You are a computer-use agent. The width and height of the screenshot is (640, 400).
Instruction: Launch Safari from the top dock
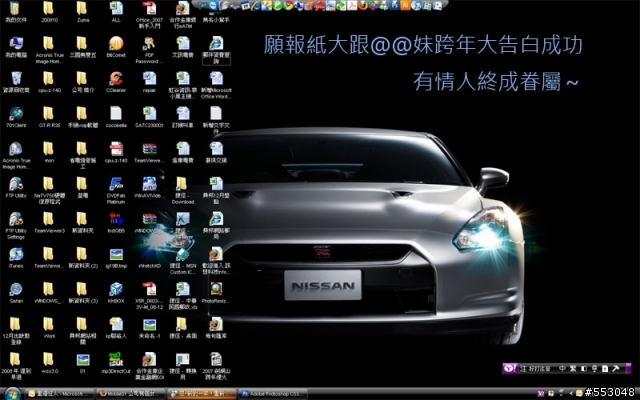[x=416, y=5]
